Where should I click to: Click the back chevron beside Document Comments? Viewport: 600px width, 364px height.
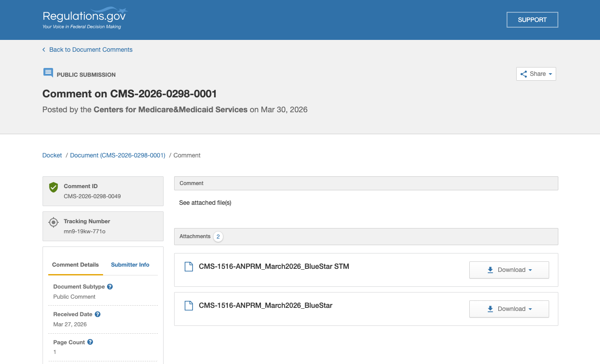[x=44, y=50]
